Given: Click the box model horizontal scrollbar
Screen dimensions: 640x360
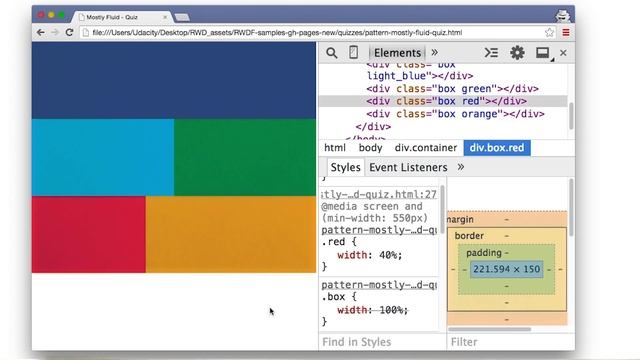Looking at the screenshot, I should click(490, 329).
